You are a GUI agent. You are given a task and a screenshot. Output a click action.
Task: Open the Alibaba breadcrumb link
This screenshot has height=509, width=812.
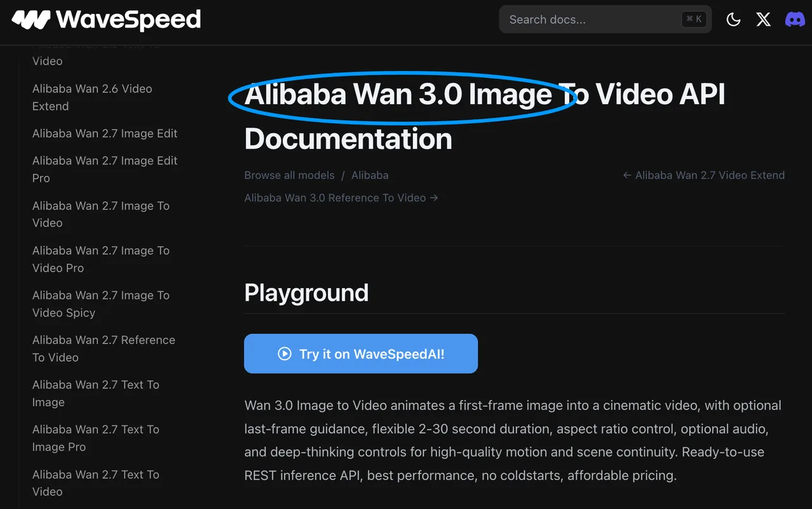click(370, 175)
